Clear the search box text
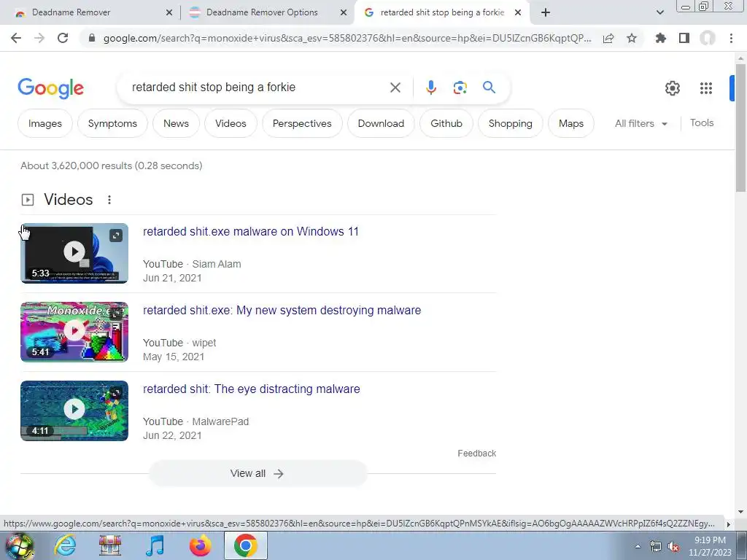The height and width of the screenshot is (560, 747). (395, 87)
